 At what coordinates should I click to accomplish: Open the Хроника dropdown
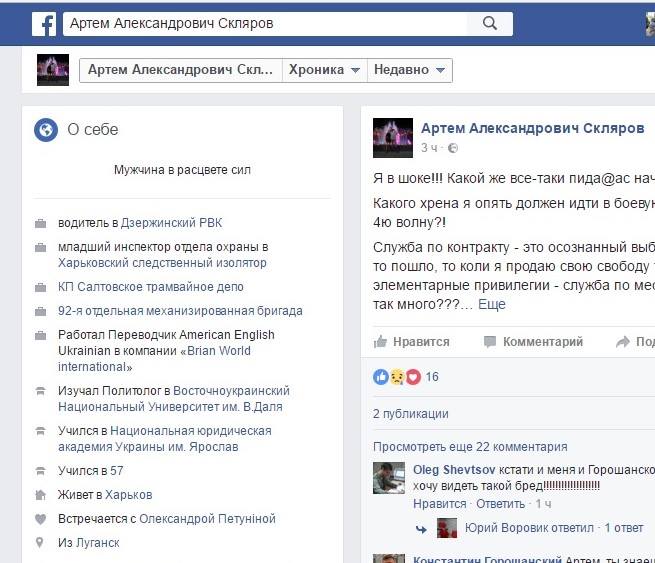325,70
